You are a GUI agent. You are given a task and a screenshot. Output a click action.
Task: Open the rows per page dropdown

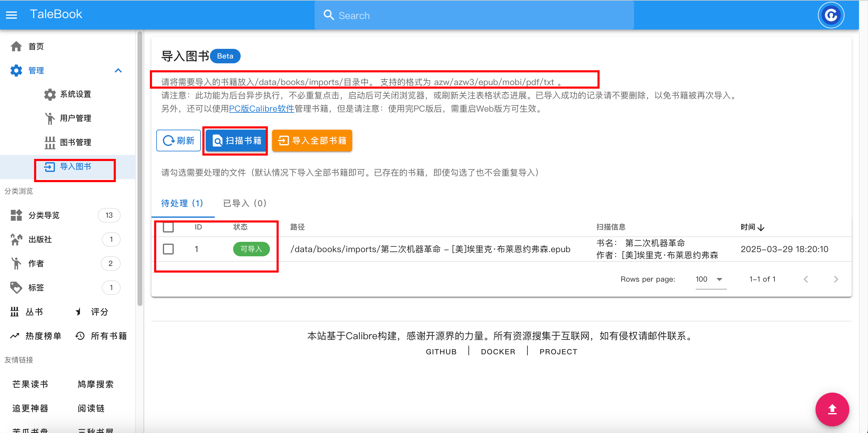tap(711, 279)
